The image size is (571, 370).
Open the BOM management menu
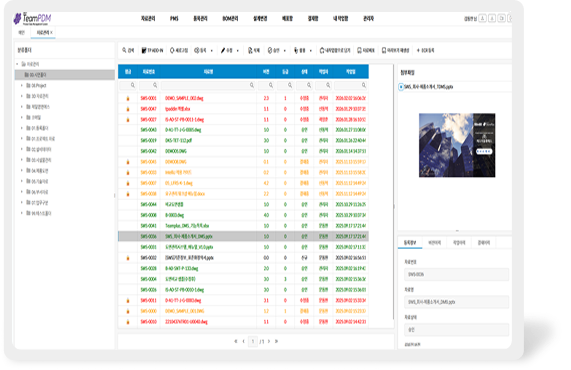tap(230, 19)
